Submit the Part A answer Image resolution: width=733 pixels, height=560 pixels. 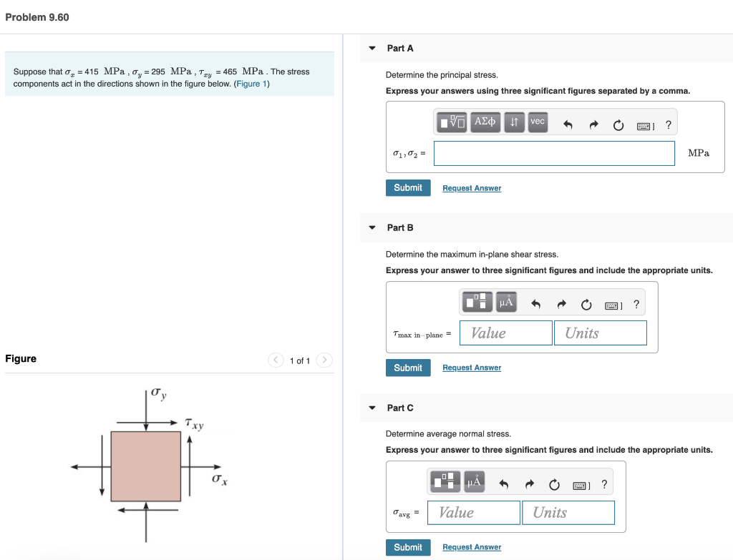(x=408, y=187)
